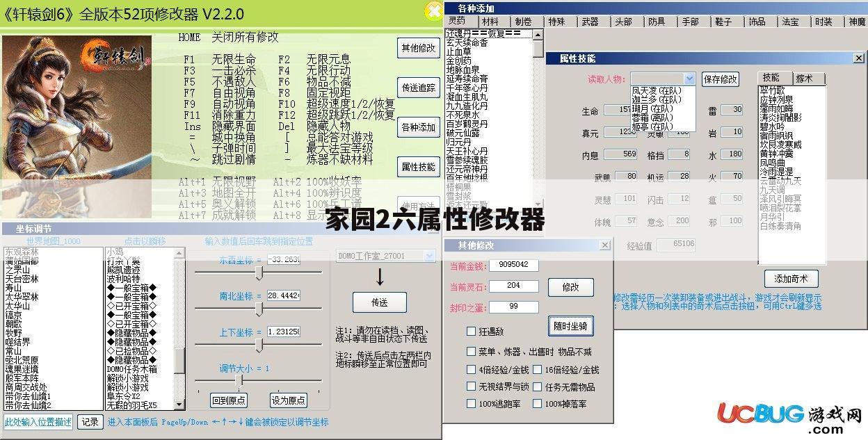Click the 记录 button
868x440 pixels.
tap(90, 422)
